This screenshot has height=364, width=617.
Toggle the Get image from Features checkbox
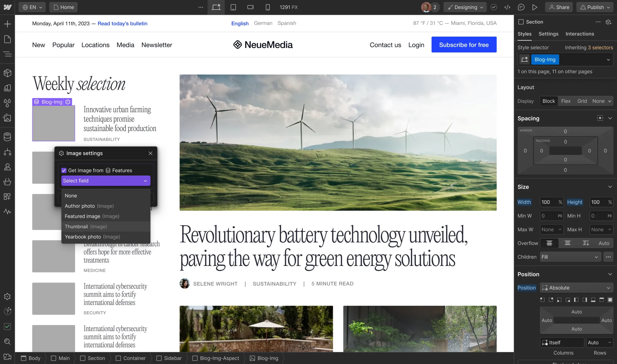click(64, 170)
